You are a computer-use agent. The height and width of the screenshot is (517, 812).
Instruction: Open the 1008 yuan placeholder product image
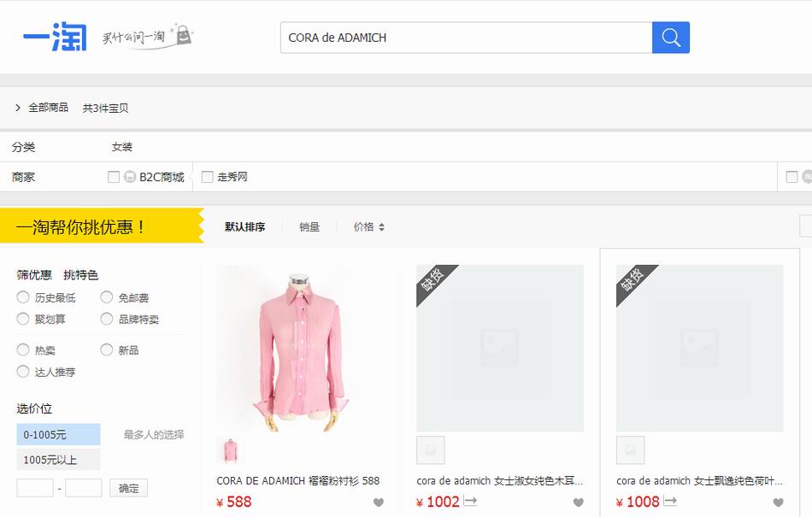(x=700, y=349)
